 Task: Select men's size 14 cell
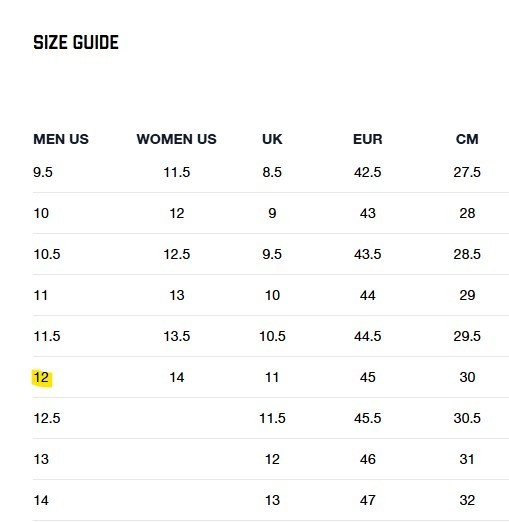tap(41, 500)
